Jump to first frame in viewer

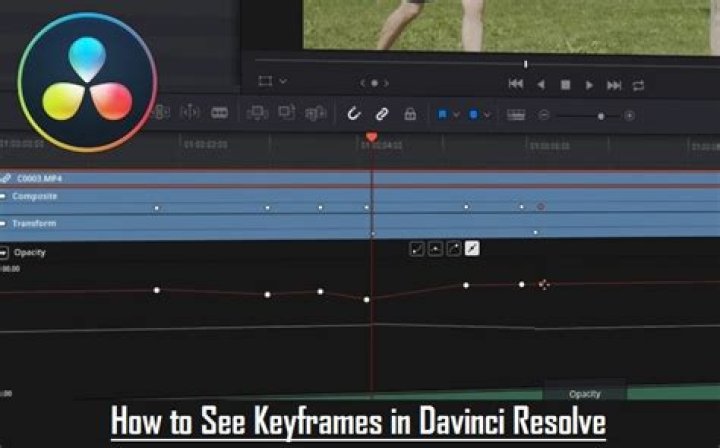[x=515, y=85]
